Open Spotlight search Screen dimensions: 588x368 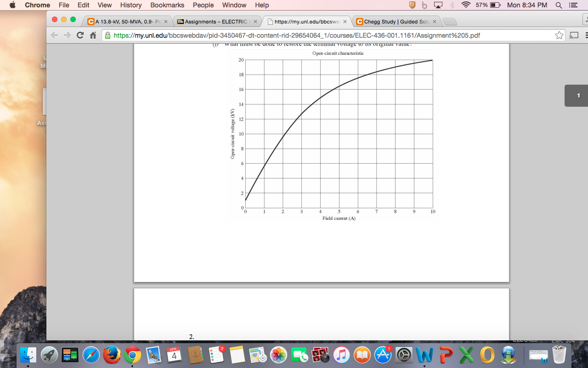click(559, 5)
